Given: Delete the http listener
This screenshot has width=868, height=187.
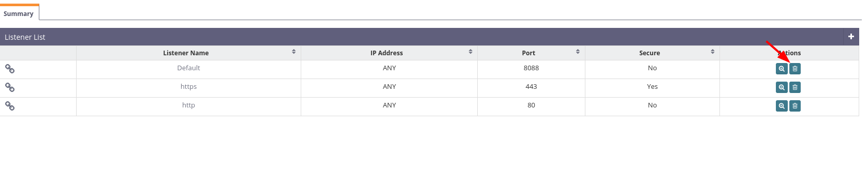Looking at the screenshot, I should click(x=795, y=106).
